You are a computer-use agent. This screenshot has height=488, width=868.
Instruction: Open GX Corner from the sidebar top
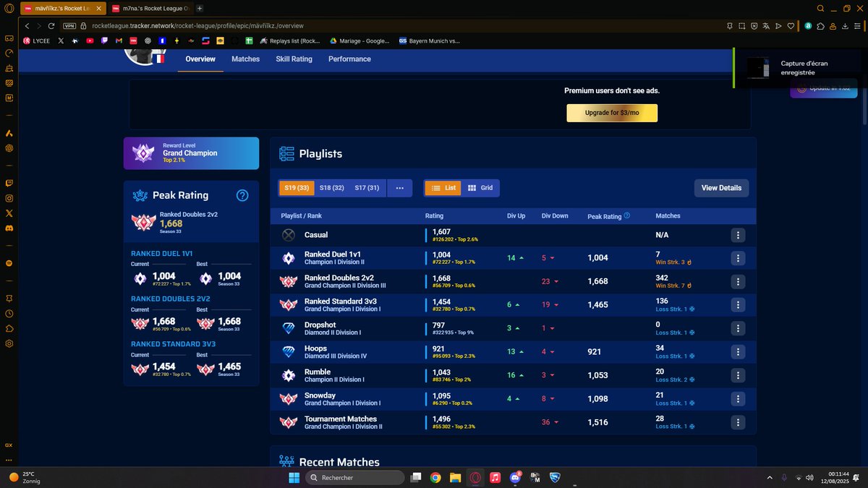pyautogui.click(x=9, y=38)
